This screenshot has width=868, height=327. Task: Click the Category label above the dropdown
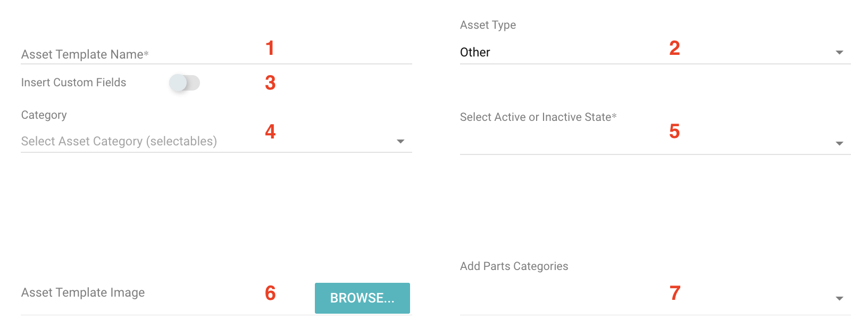pyautogui.click(x=44, y=115)
